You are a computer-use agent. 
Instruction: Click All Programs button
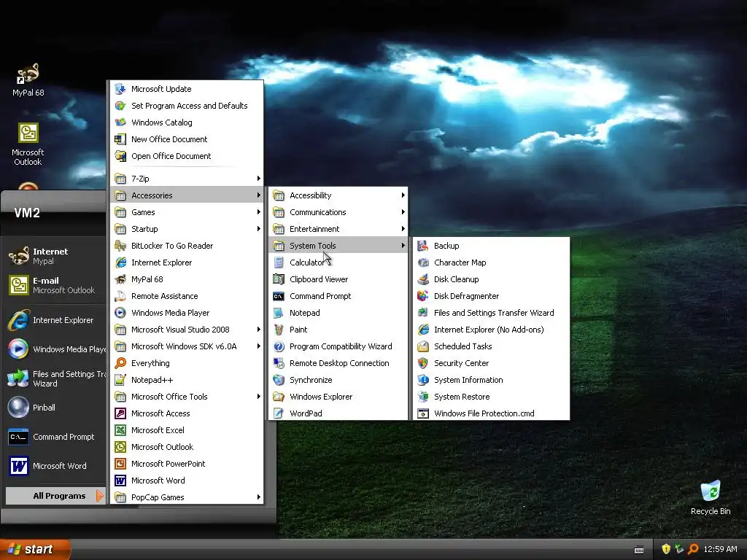tap(55, 496)
